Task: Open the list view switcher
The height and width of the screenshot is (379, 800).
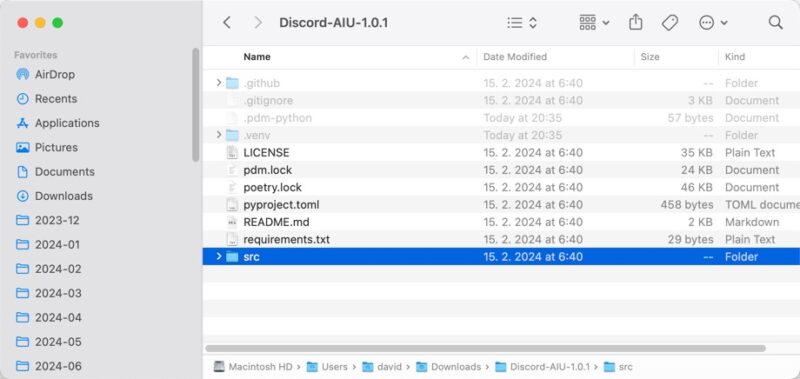Action: tap(522, 22)
